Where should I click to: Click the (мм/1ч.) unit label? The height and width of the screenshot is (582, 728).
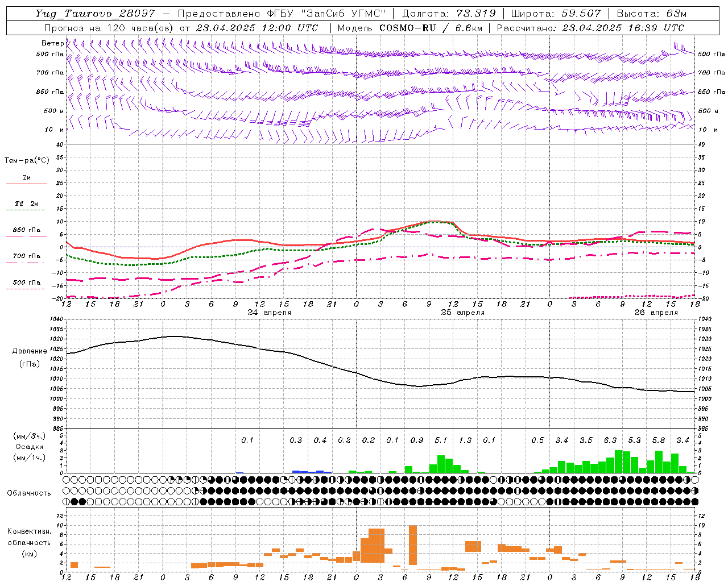(x=30, y=458)
